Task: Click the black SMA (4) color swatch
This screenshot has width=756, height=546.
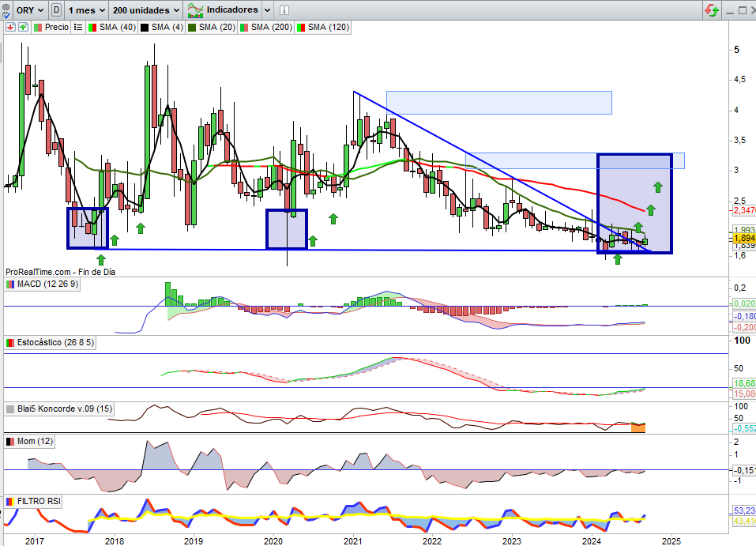Action: tap(145, 28)
